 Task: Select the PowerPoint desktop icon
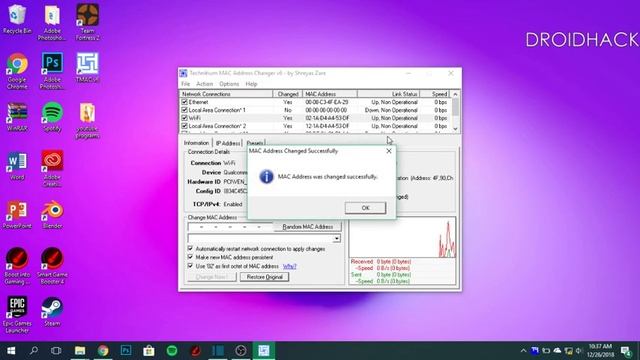[x=17, y=215]
